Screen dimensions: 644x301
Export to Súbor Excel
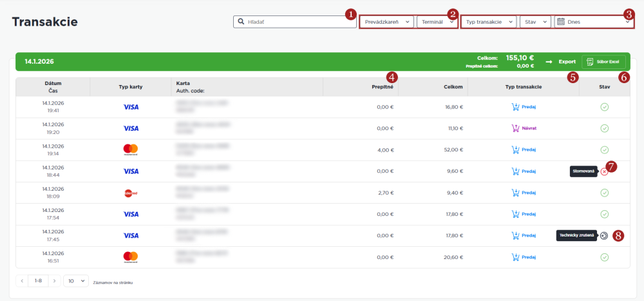point(603,62)
